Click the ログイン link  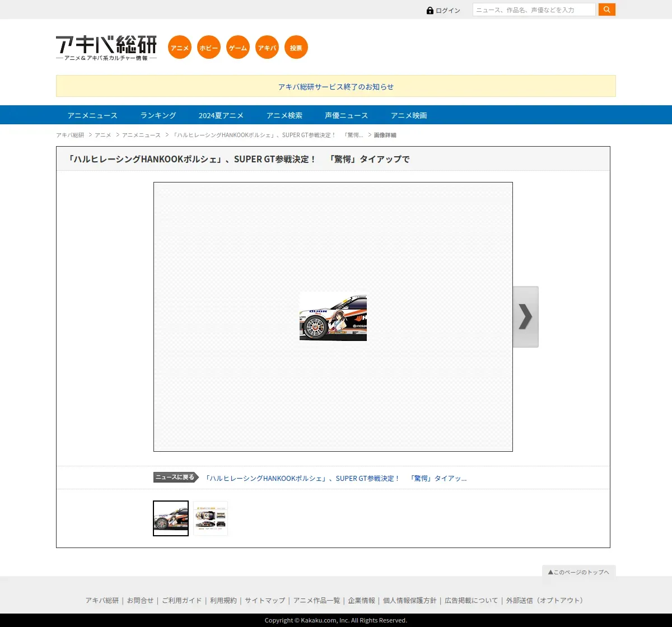[448, 11]
